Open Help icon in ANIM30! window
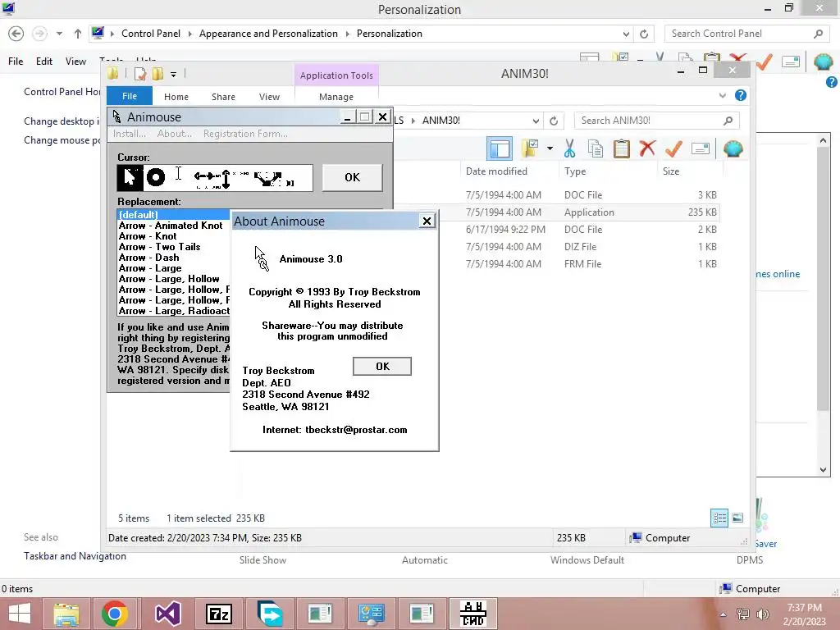The image size is (840, 630). tap(741, 95)
